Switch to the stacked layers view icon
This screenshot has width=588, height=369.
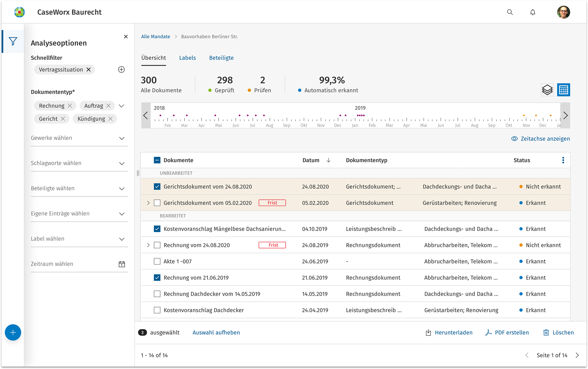547,90
